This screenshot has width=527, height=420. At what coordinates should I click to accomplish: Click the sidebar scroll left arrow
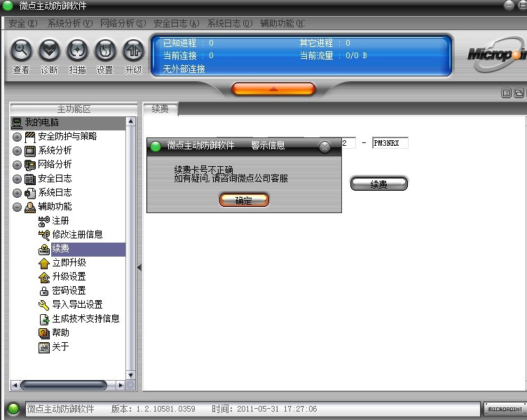coord(15,385)
